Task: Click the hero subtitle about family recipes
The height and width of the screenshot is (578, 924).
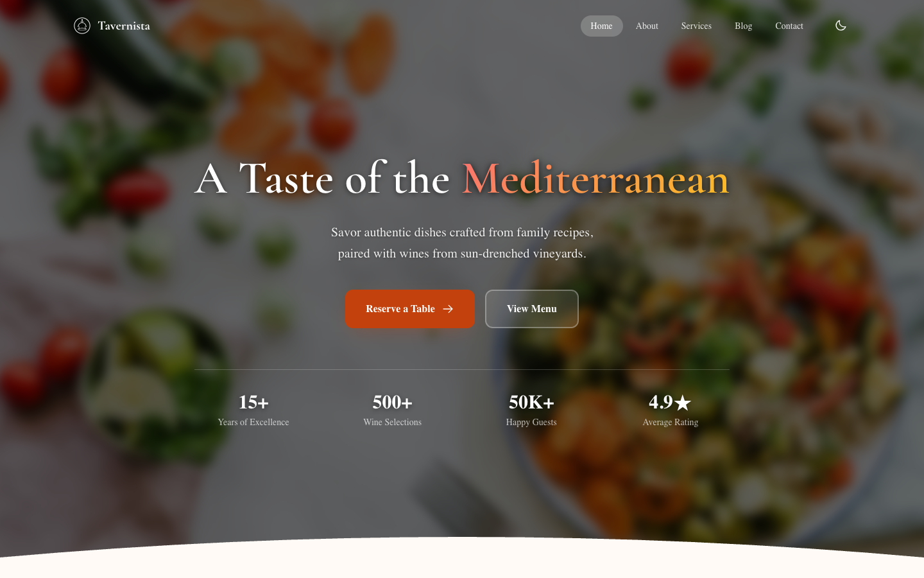Action: 462,243
